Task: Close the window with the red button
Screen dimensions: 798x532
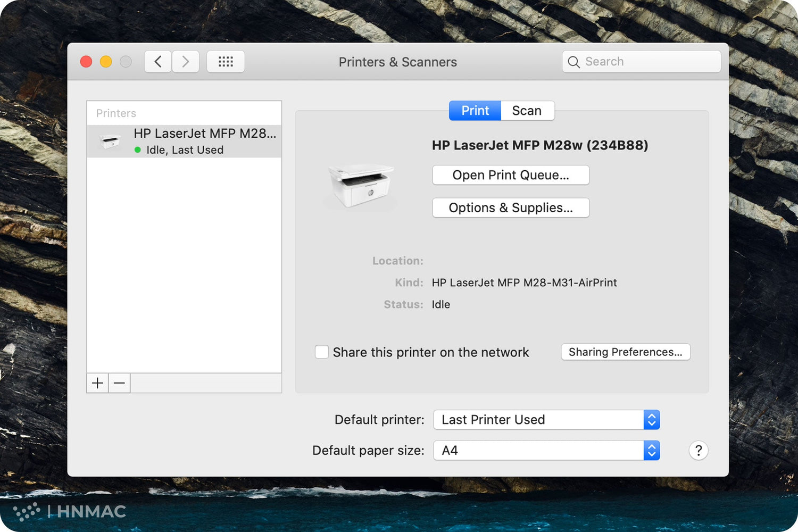Action: click(86, 62)
